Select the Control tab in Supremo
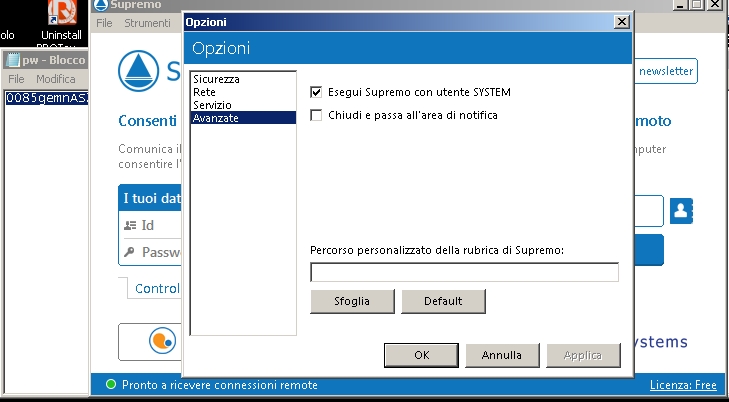Image resolution: width=729 pixels, height=402 pixels. [x=157, y=289]
